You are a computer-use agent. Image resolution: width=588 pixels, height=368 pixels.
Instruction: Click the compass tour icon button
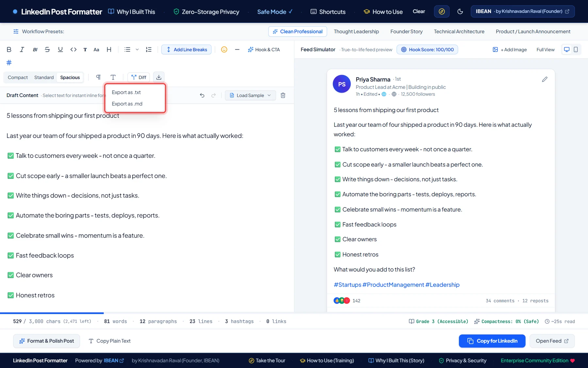(442, 11)
